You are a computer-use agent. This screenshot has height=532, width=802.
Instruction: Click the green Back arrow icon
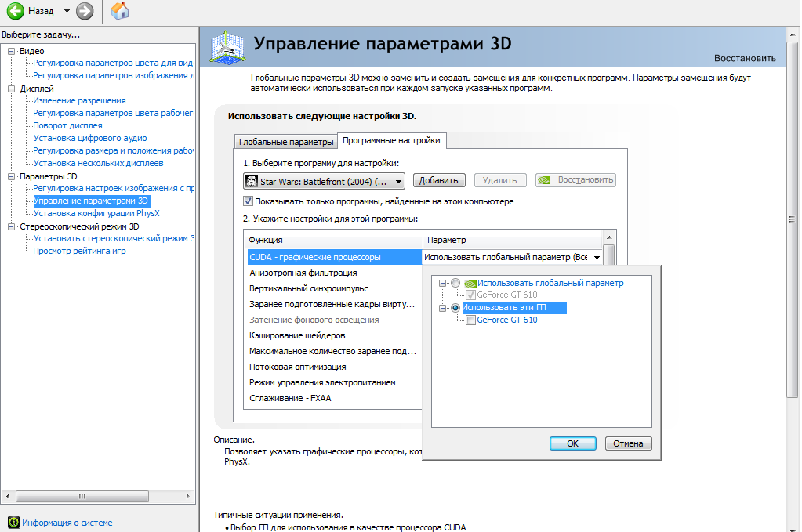tap(16, 11)
